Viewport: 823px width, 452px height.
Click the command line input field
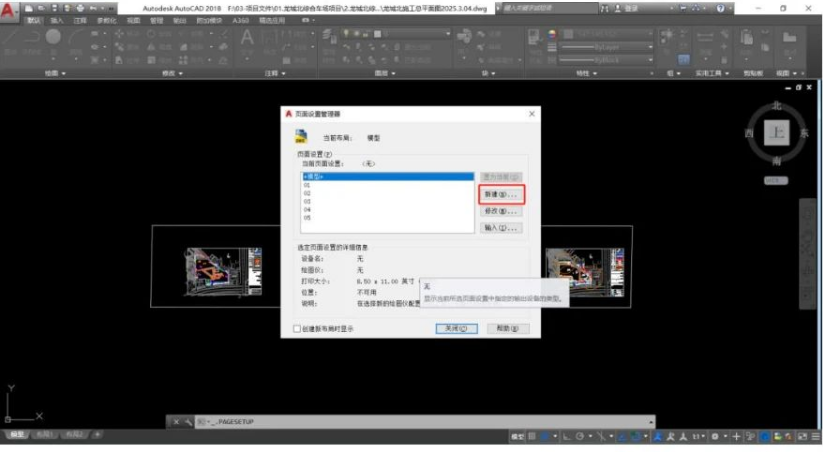pyautogui.click(x=425, y=422)
